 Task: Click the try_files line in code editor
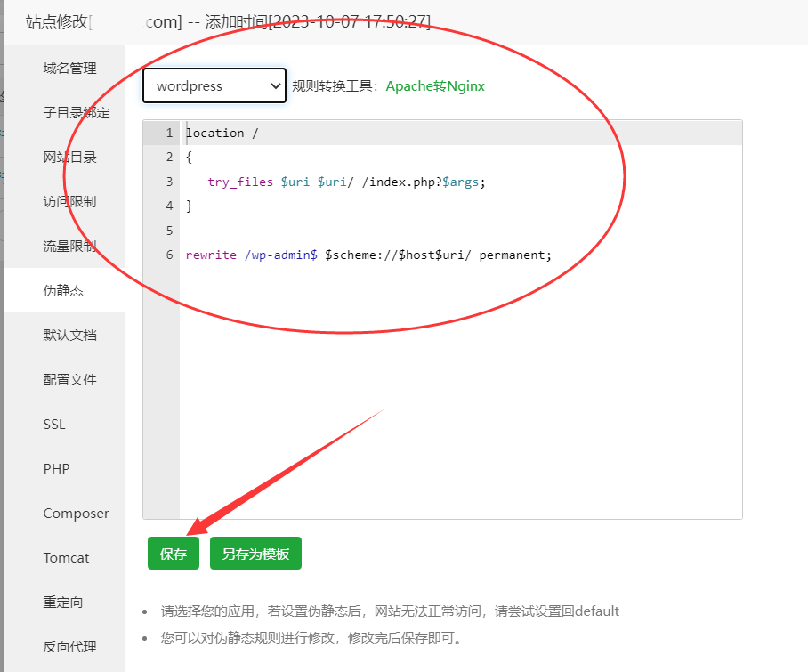347,182
